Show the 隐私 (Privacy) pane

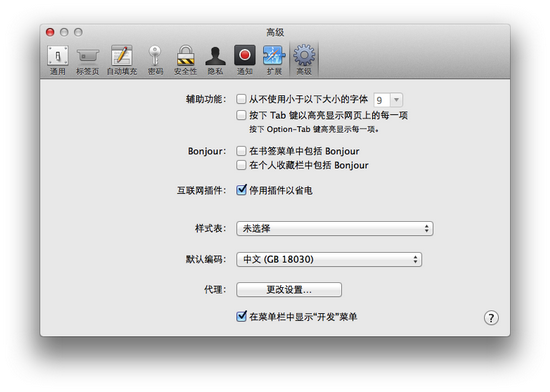pyautogui.click(x=215, y=60)
